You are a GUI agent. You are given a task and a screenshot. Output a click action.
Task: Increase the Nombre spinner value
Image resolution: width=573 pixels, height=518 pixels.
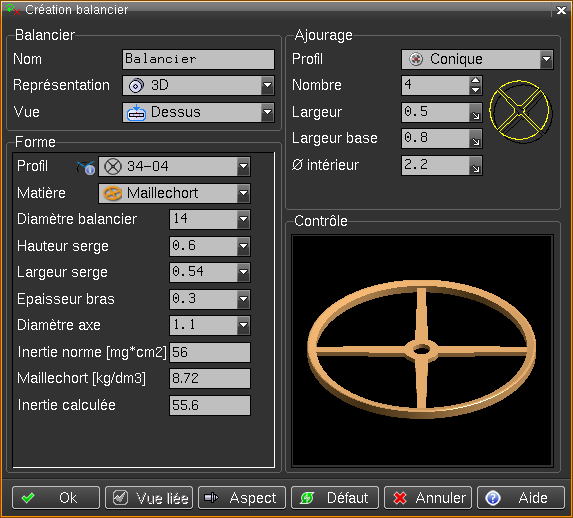click(475, 81)
